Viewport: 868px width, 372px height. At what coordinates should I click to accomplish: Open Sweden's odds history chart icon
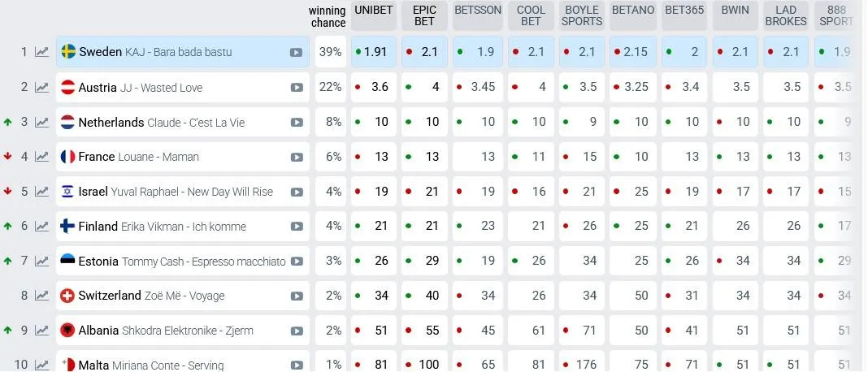click(x=41, y=52)
